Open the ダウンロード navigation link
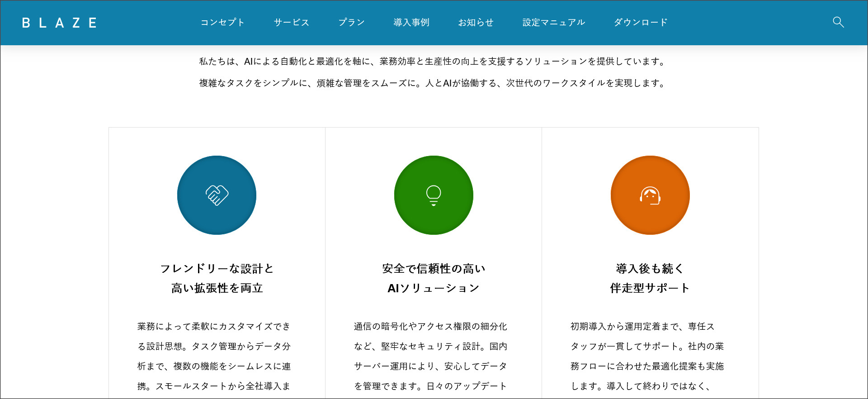This screenshot has width=868, height=399. click(x=641, y=22)
